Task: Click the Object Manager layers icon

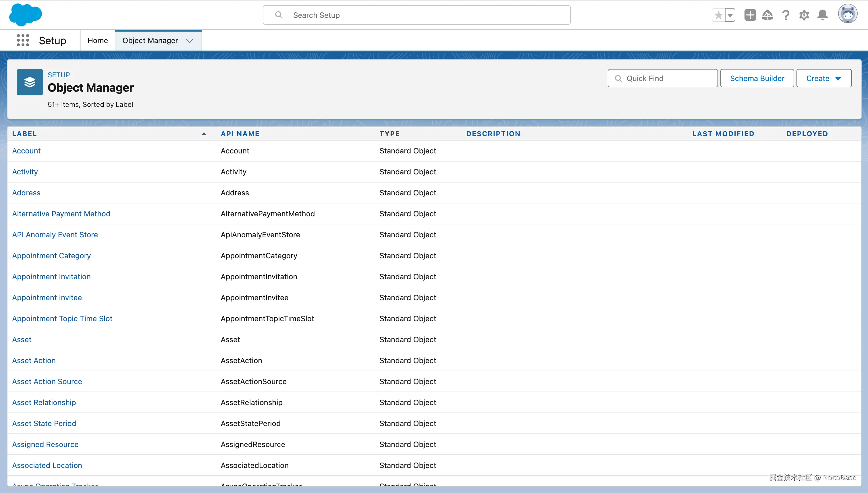Action: click(x=30, y=82)
